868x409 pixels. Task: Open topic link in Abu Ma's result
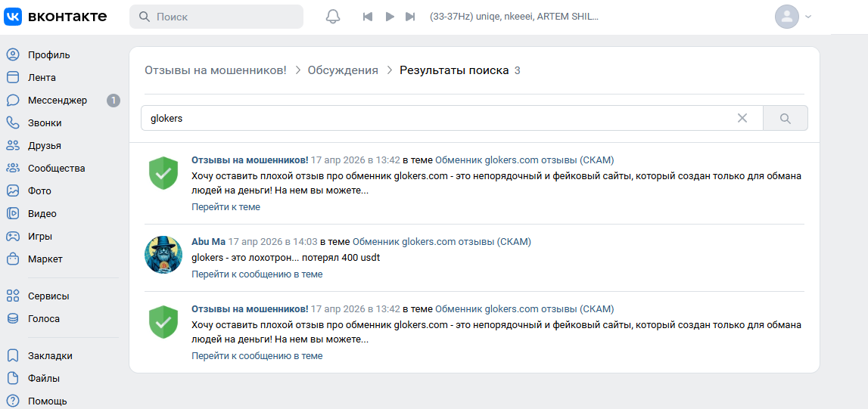442,241
